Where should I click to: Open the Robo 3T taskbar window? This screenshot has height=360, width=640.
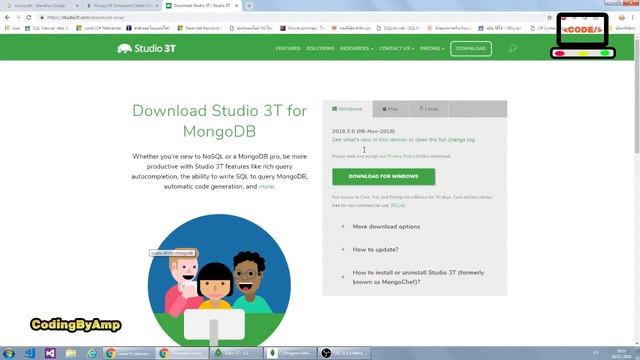point(236,353)
